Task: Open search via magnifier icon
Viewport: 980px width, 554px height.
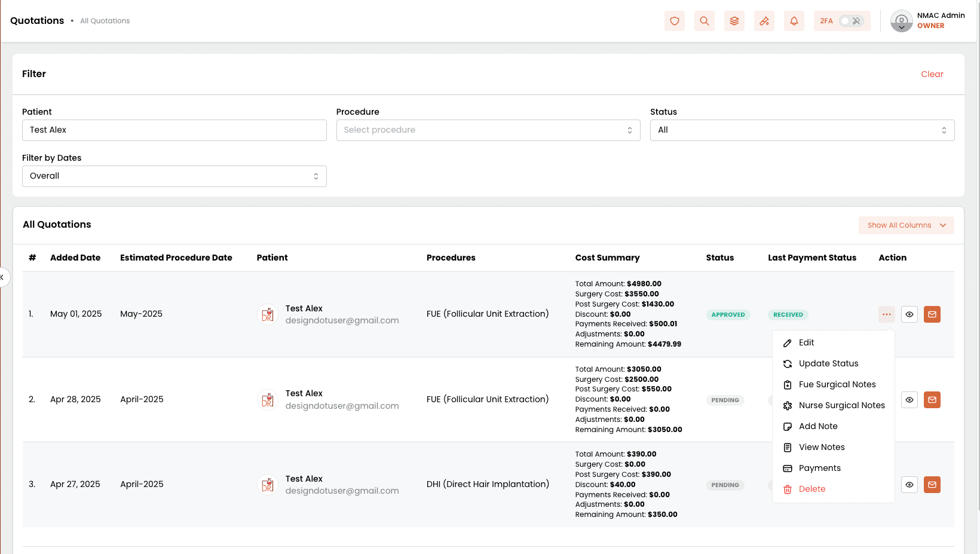Action: [704, 21]
